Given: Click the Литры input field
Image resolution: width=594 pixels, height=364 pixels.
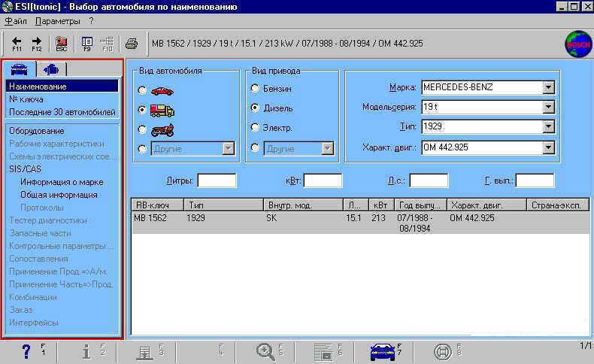Looking at the screenshot, I should pos(217,180).
